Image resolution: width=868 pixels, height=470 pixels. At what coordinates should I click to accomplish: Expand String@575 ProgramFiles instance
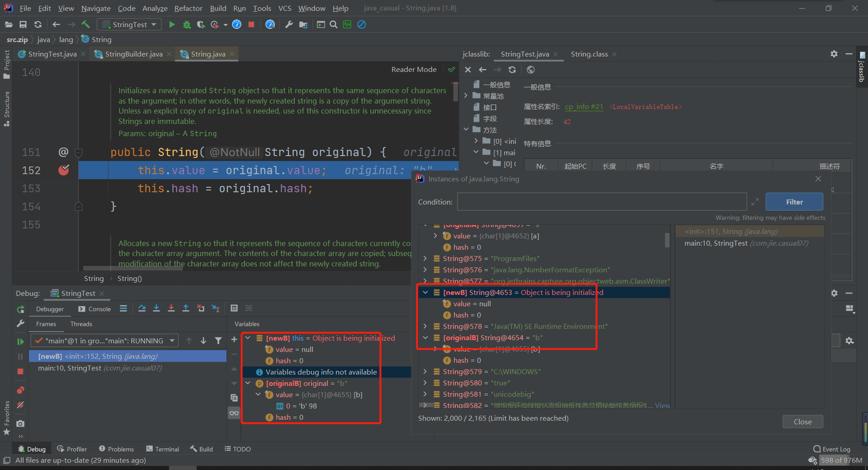coord(425,258)
